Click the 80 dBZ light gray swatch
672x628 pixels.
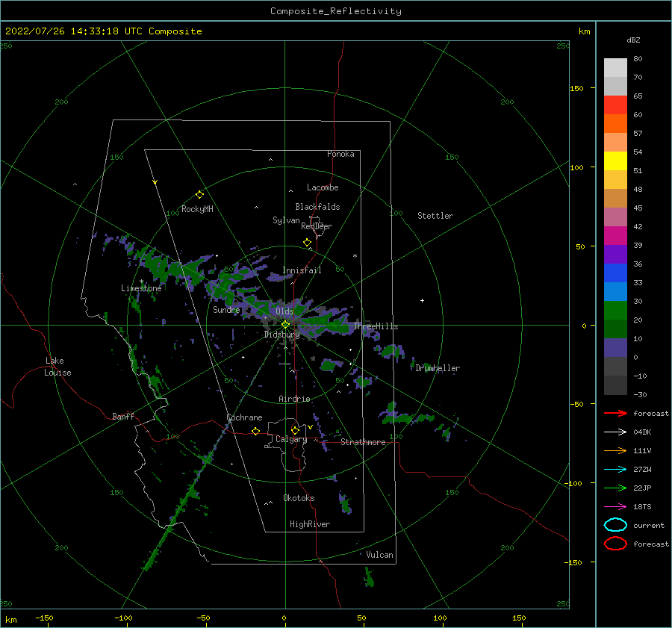[x=615, y=68]
